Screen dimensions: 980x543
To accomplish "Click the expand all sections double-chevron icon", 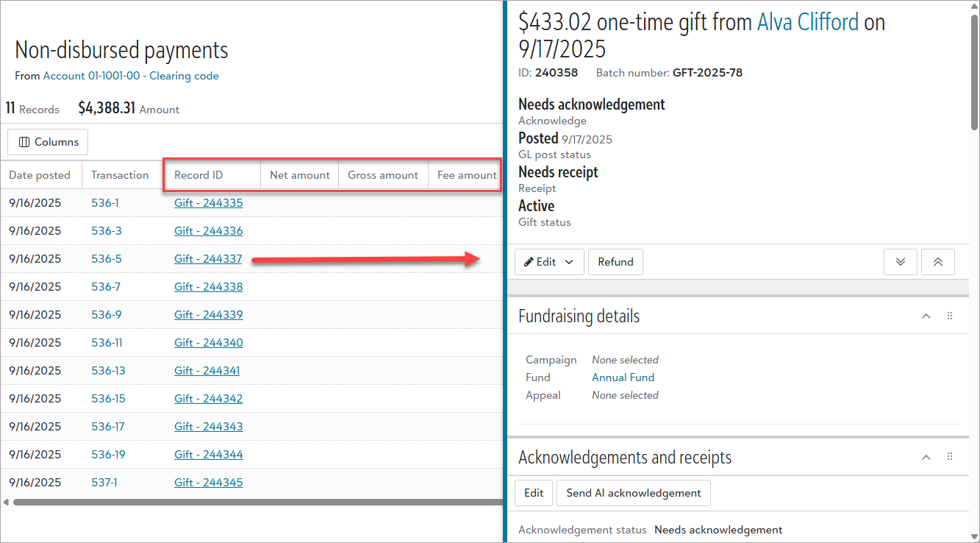I will pyautogui.click(x=900, y=262).
